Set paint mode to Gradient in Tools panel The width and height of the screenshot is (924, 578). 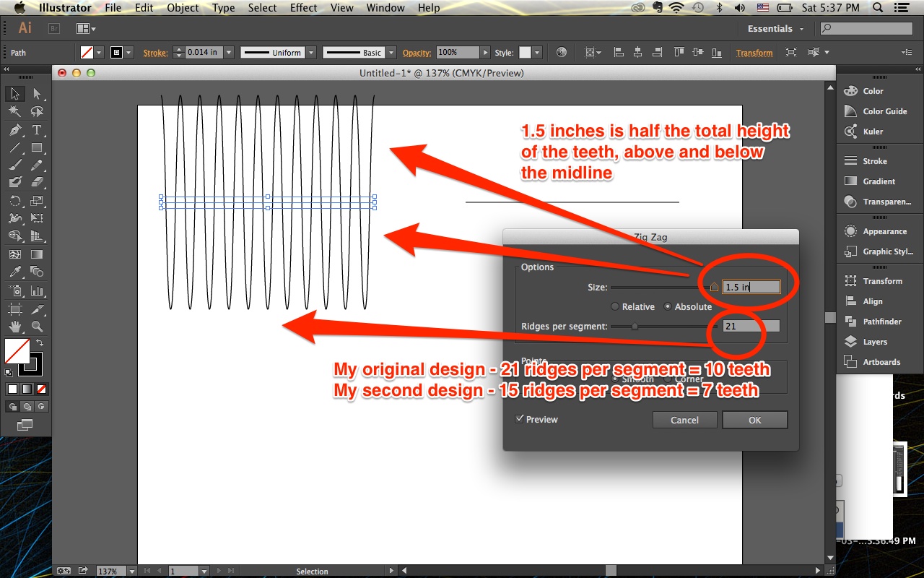(x=27, y=389)
